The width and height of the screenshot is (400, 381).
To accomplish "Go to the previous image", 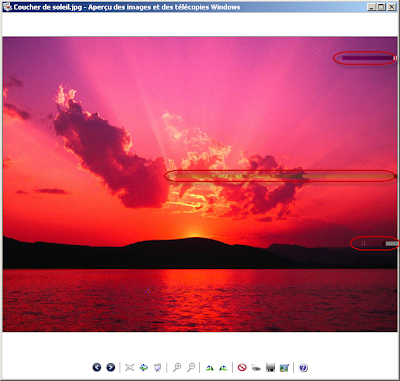I will click(97, 367).
